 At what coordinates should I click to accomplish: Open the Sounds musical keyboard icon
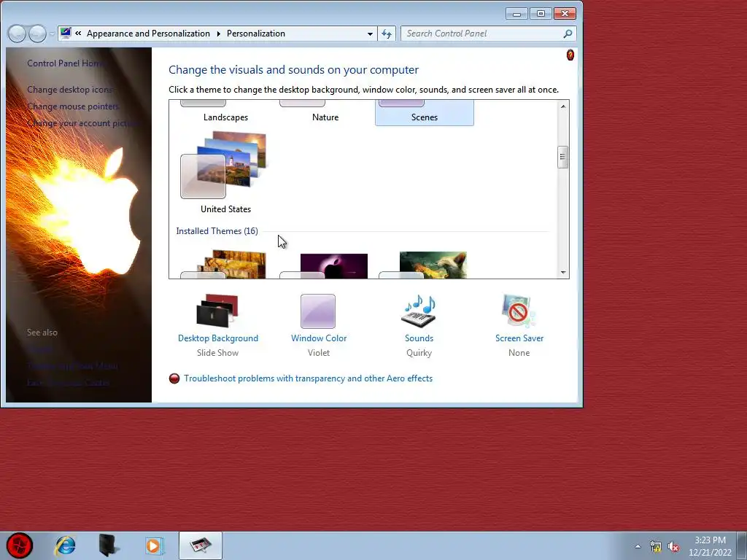coord(419,311)
